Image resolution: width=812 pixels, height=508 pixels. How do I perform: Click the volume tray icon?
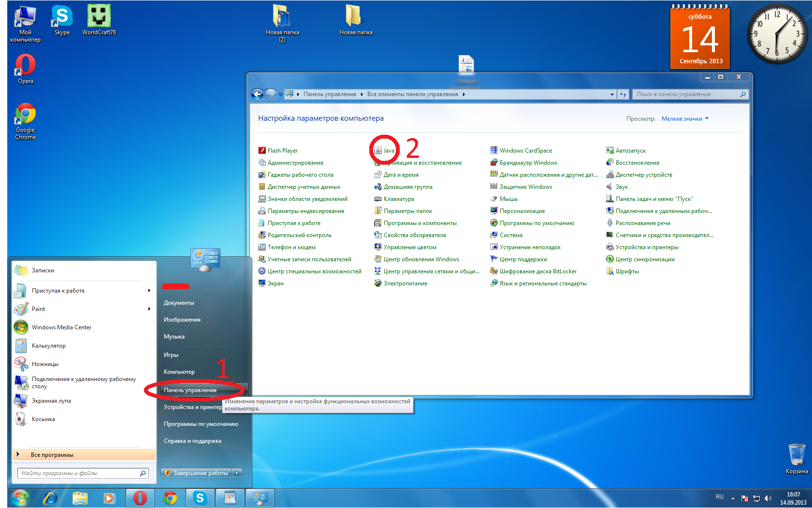(768, 498)
